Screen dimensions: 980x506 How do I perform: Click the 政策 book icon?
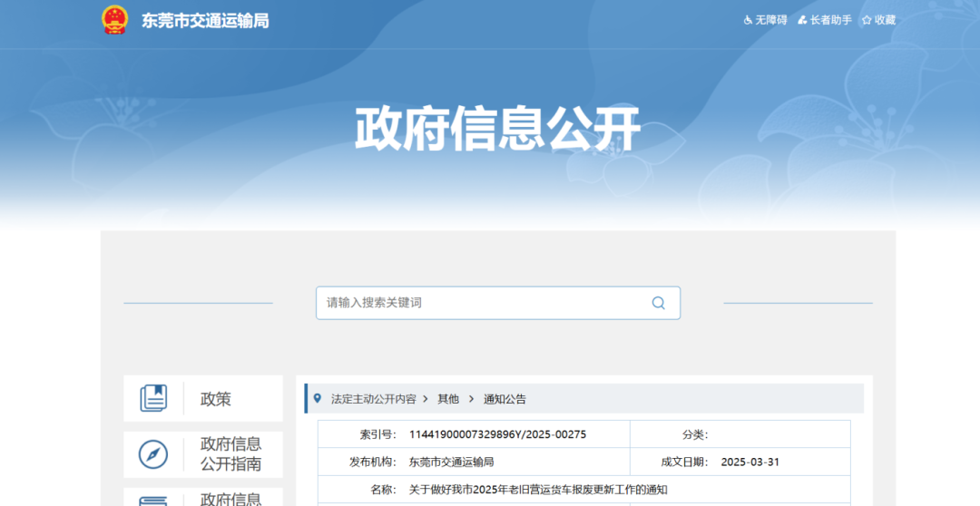[x=153, y=398]
